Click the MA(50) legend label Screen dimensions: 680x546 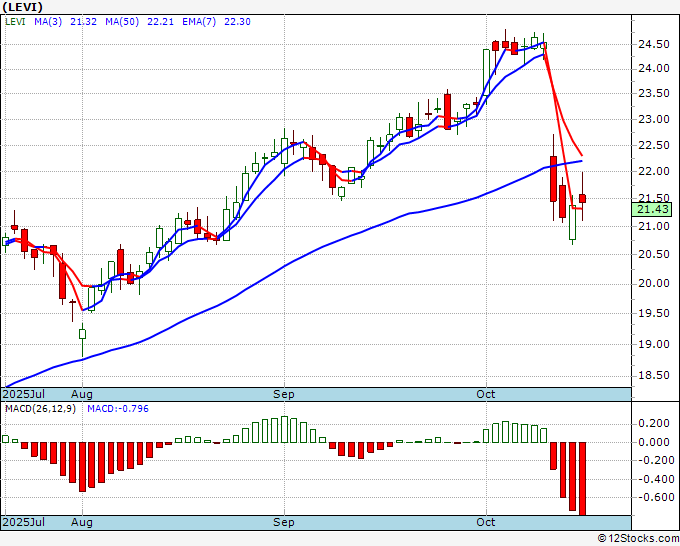pyautogui.click(x=122, y=22)
